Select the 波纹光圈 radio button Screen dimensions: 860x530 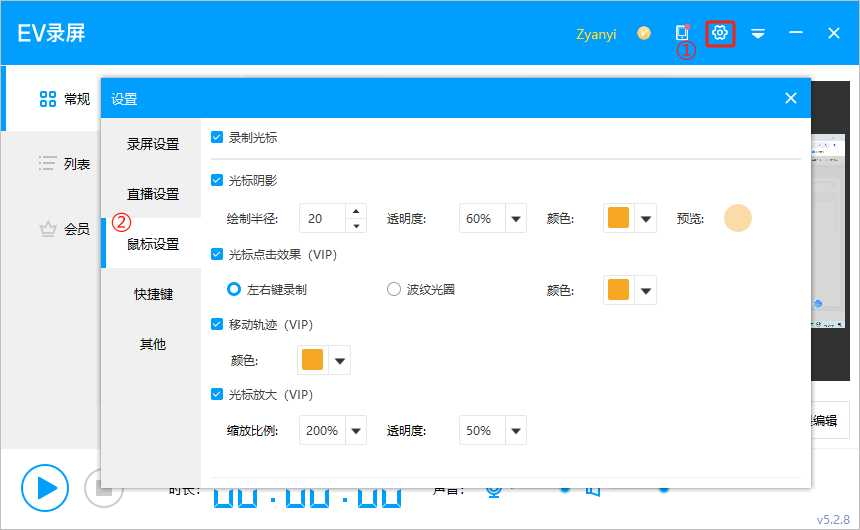tap(394, 290)
